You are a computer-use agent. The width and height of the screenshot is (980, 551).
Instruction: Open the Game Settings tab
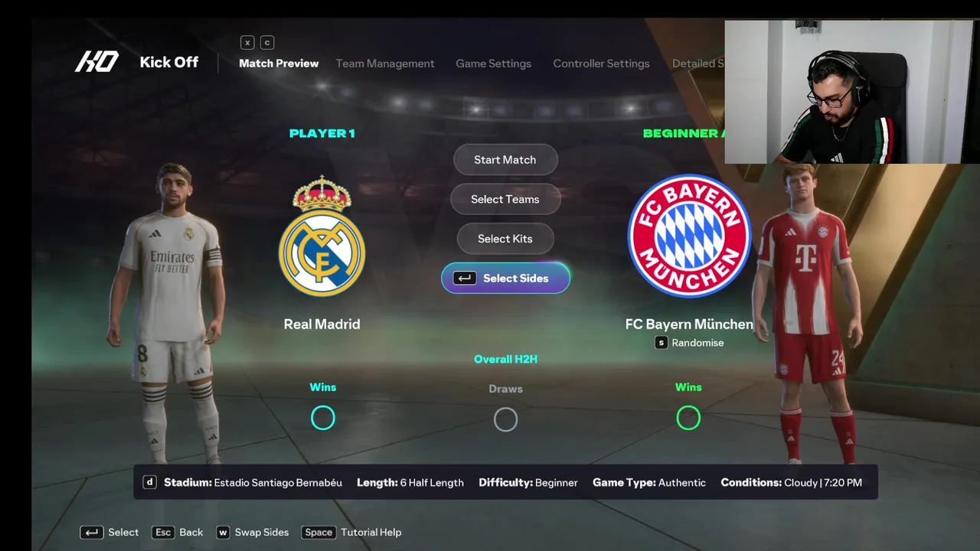(494, 64)
